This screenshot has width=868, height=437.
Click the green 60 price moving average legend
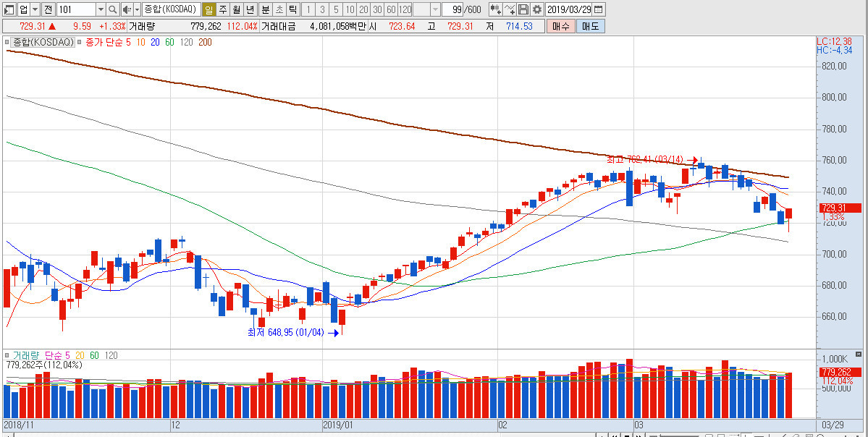(x=169, y=42)
